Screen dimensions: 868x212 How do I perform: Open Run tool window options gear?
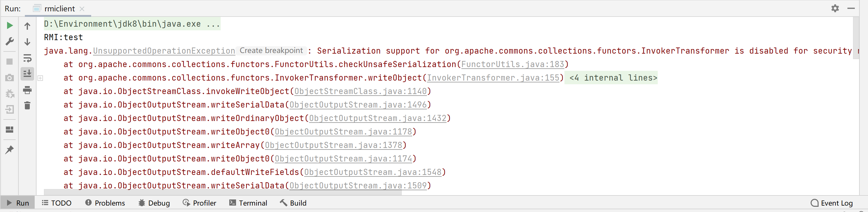(x=835, y=8)
